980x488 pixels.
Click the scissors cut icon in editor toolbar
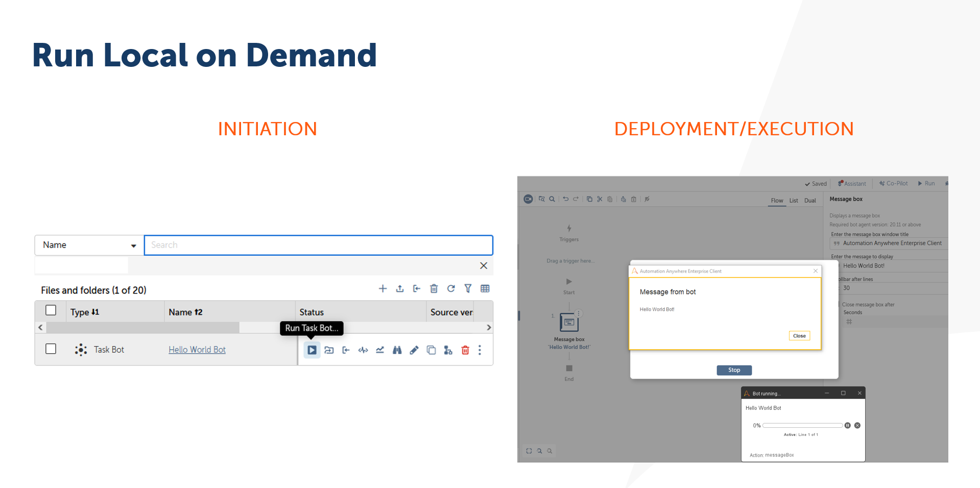(600, 199)
